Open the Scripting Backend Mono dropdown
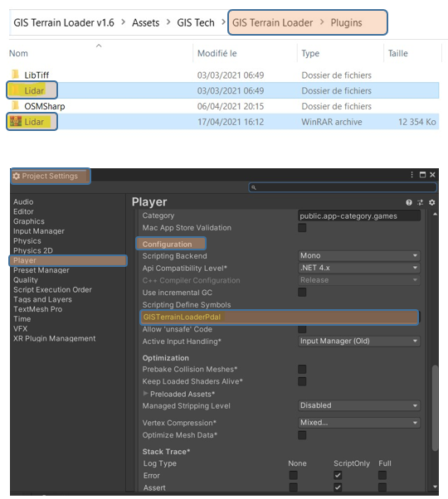448x499 pixels. [359, 255]
